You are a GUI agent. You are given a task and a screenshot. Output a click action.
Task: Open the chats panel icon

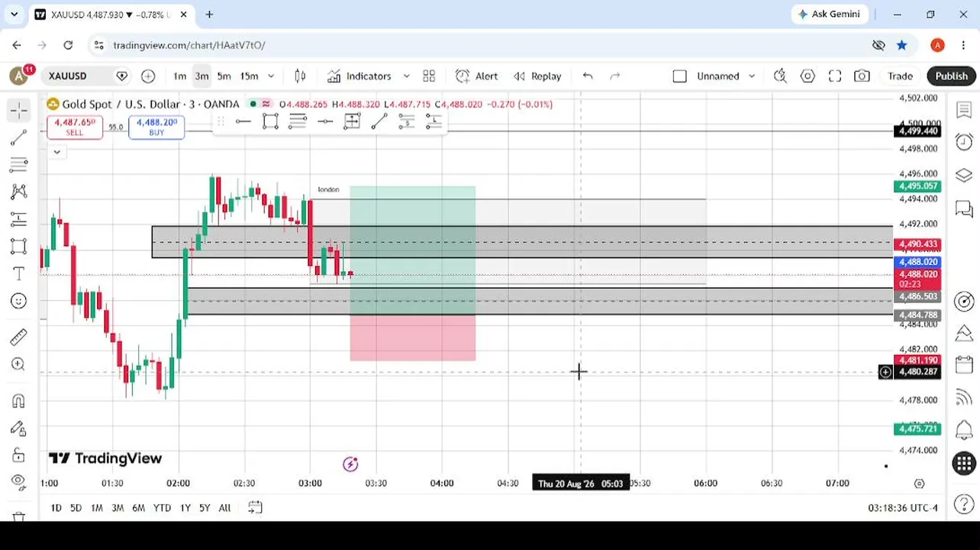(964, 208)
